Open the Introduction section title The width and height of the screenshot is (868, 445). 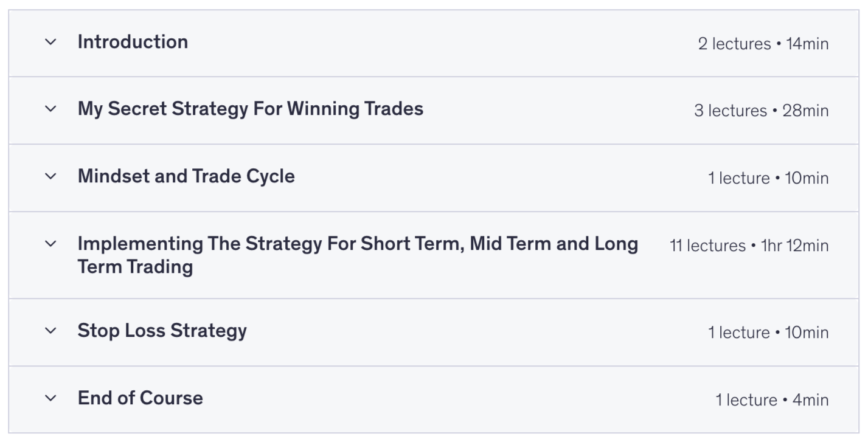coord(133,42)
